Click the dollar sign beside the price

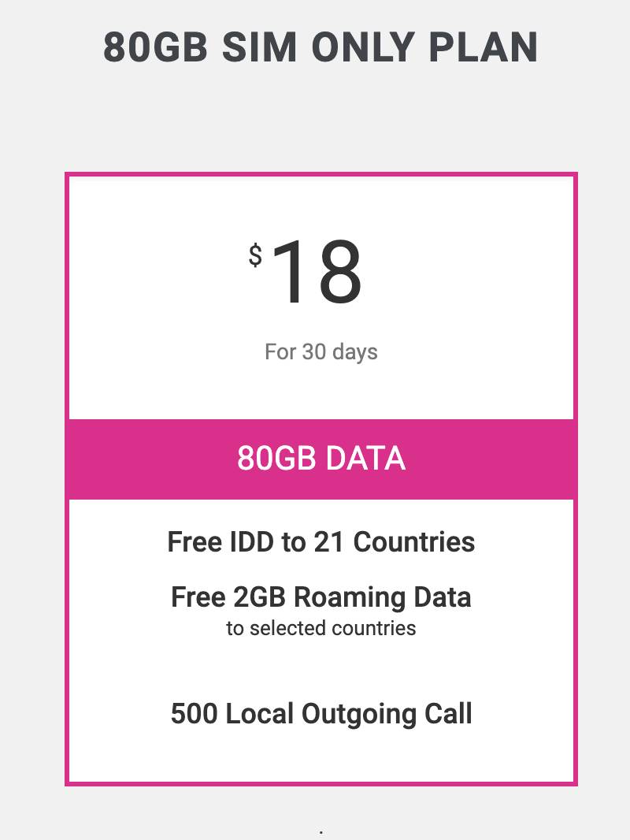(255, 255)
